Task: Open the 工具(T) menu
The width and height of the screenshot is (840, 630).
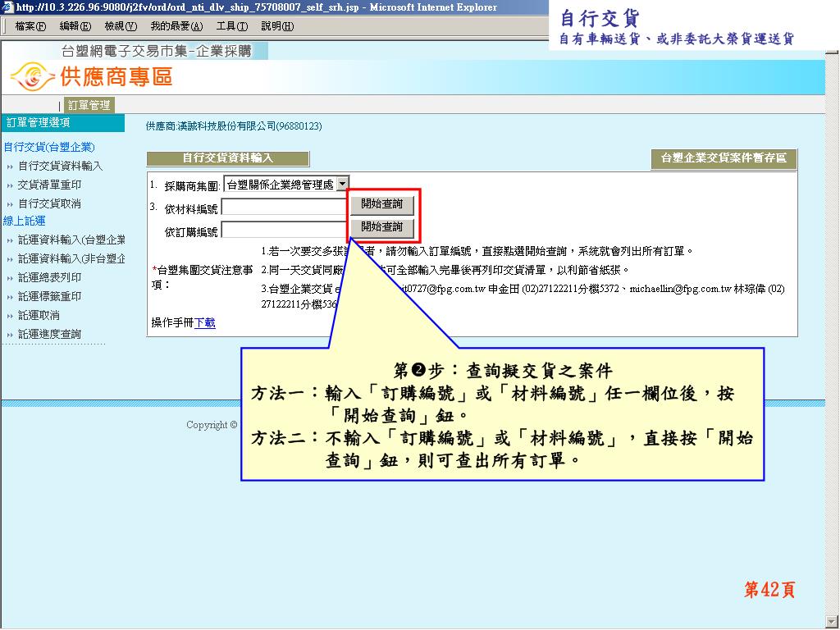Action: (x=232, y=25)
